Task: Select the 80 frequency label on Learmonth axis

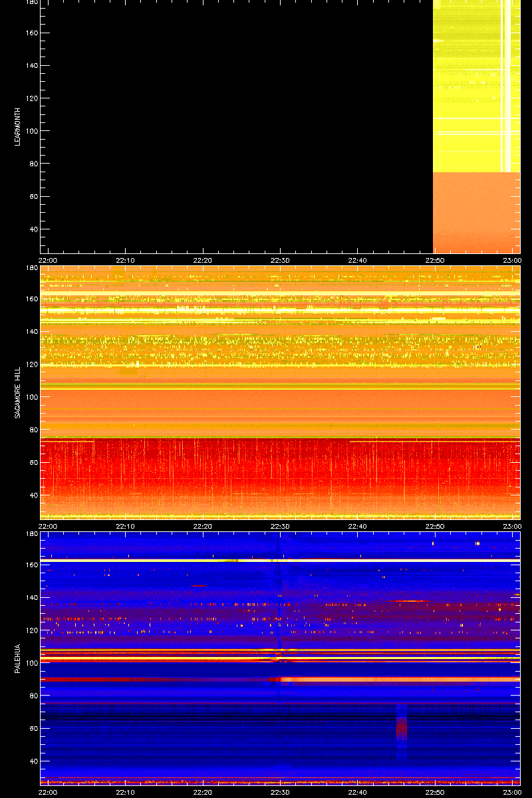Action: (33, 164)
